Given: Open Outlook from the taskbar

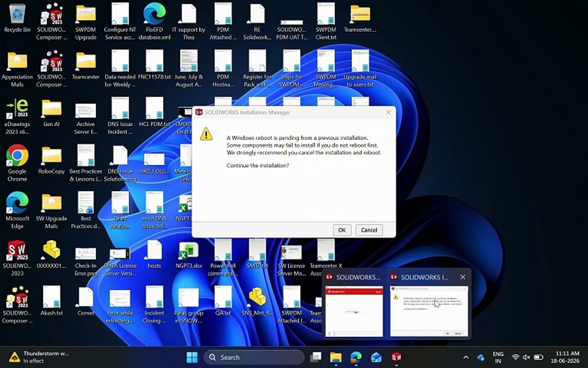Looking at the screenshot, I should 376,357.
